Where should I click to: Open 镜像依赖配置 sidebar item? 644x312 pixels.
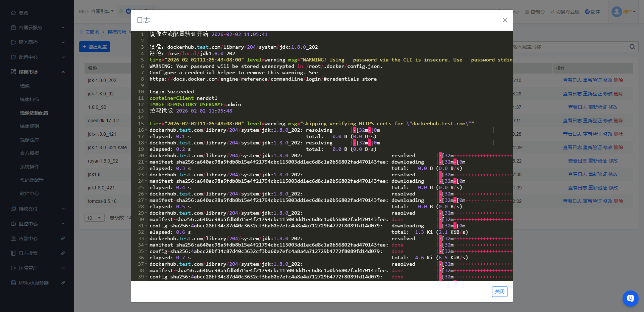[x=34, y=113]
